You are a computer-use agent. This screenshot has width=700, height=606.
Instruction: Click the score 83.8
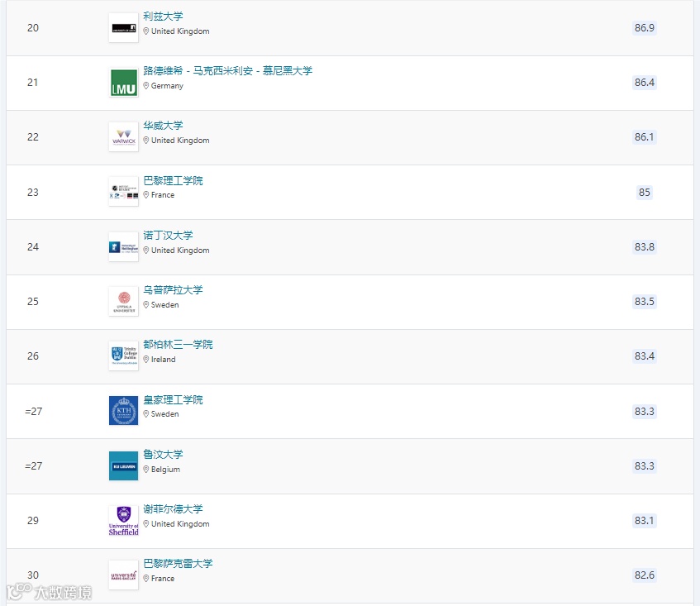tap(644, 247)
